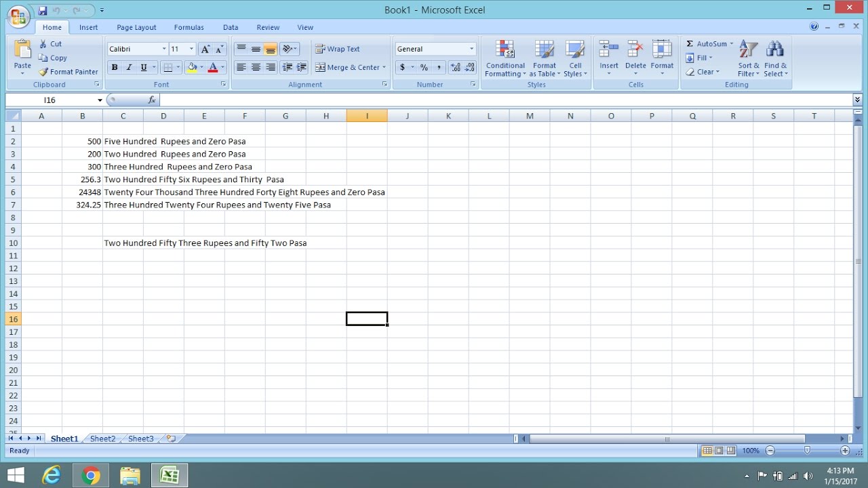Switch to the Data tab
Viewport: 868px width, 488px height.
(x=231, y=28)
